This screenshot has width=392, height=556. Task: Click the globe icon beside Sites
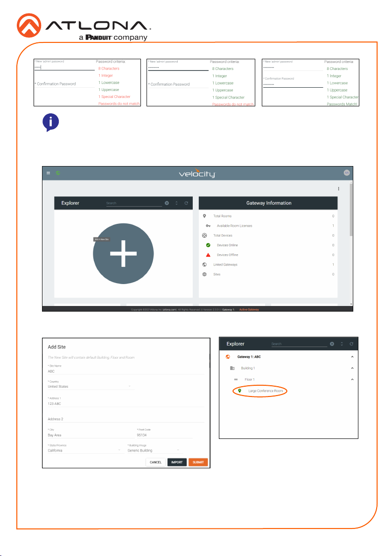(204, 274)
